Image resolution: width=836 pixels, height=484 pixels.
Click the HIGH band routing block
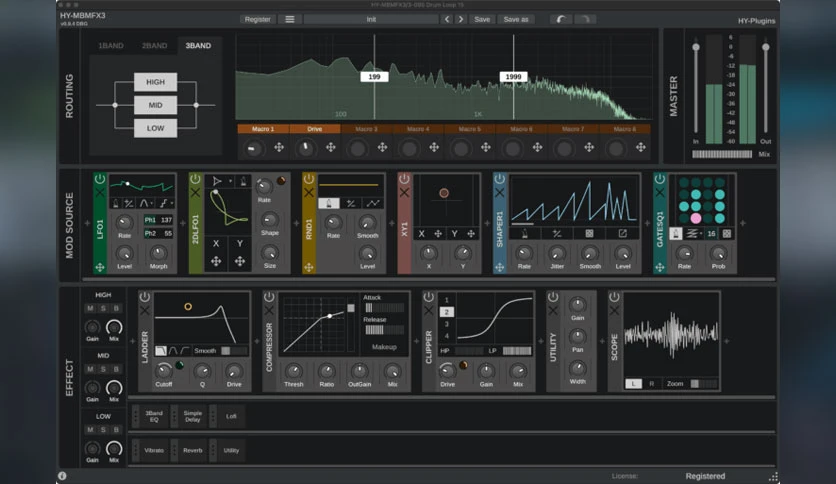155,82
